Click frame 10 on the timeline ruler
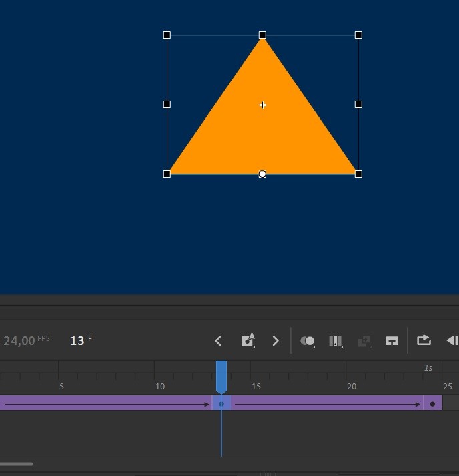Viewport: 459px width, 476px height. (x=160, y=386)
